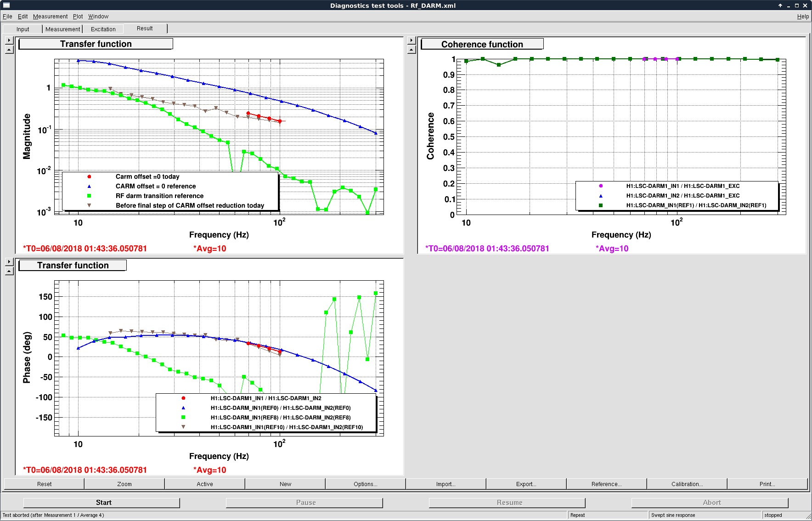Click the Zoom button below plots
This screenshot has width=812, height=521.
pyautogui.click(x=124, y=484)
